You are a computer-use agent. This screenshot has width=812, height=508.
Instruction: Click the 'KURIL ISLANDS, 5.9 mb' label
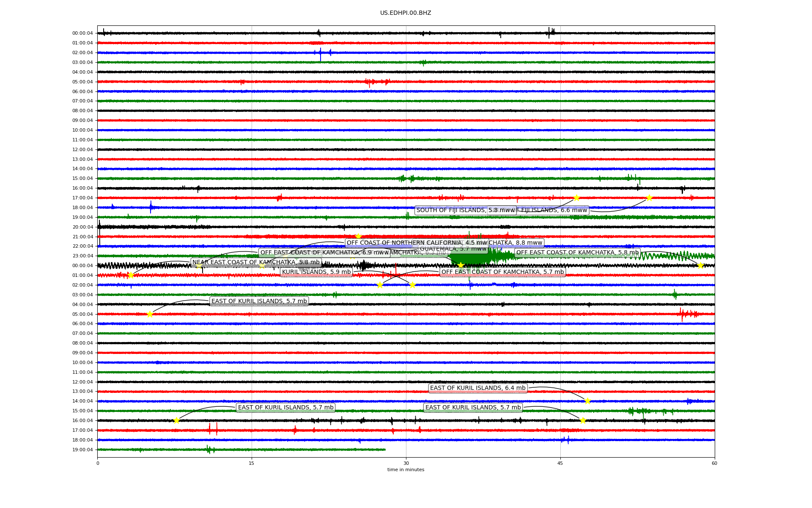(316, 272)
